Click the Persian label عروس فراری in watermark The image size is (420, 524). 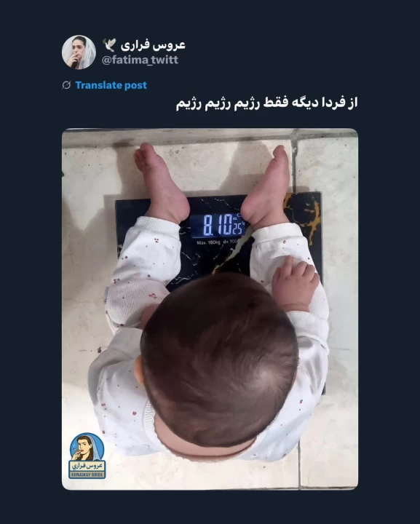click(87, 466)
